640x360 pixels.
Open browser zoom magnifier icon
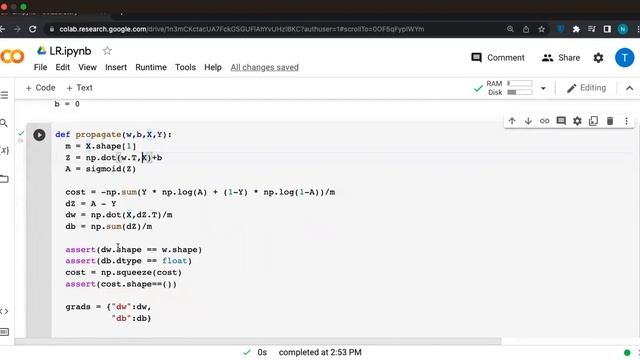(x=510, y=29)
